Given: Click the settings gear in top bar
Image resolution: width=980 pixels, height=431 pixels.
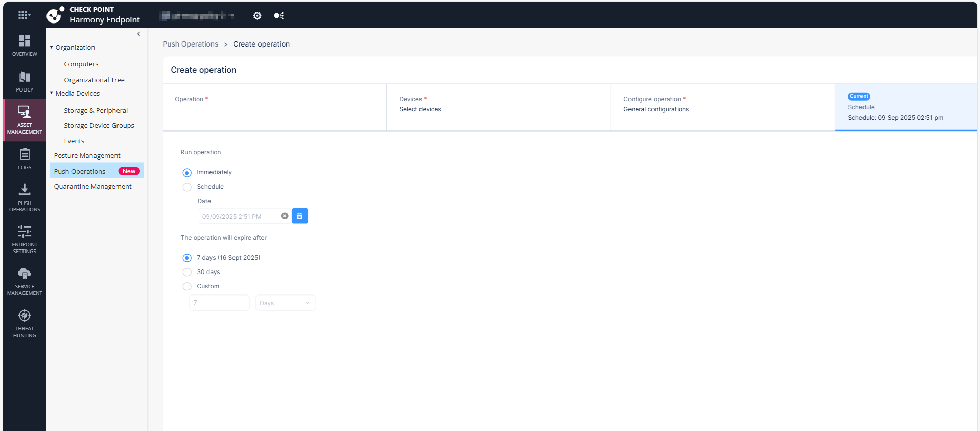Looking at the screenshot, I should pyautogui.click(x=257, y=16).
